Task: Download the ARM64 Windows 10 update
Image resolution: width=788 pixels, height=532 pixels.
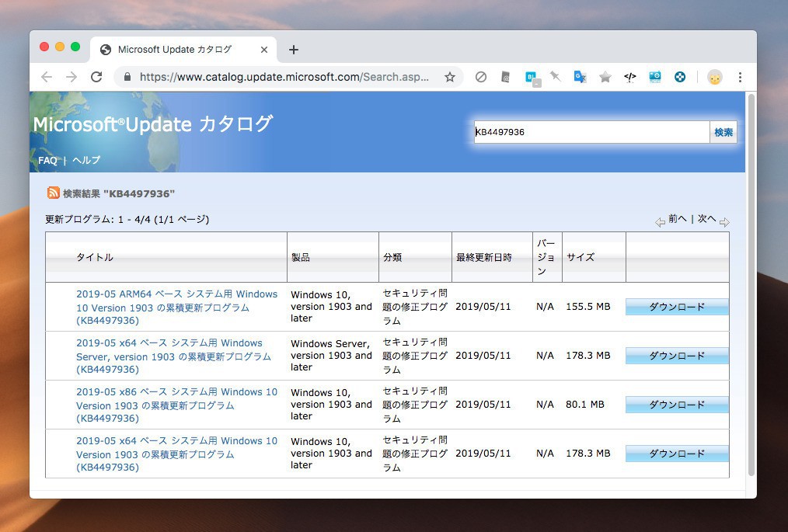Action: pyautogui.click(x=677, y=307)
